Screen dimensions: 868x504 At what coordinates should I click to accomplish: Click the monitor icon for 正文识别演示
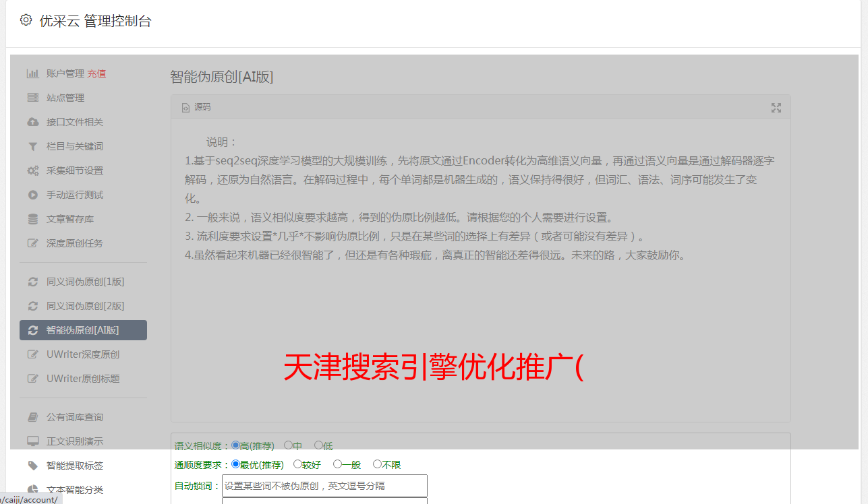[32, 441]
